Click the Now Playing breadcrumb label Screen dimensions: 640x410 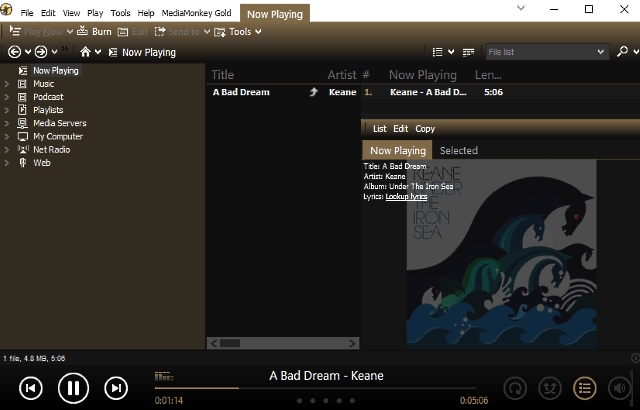149,52
